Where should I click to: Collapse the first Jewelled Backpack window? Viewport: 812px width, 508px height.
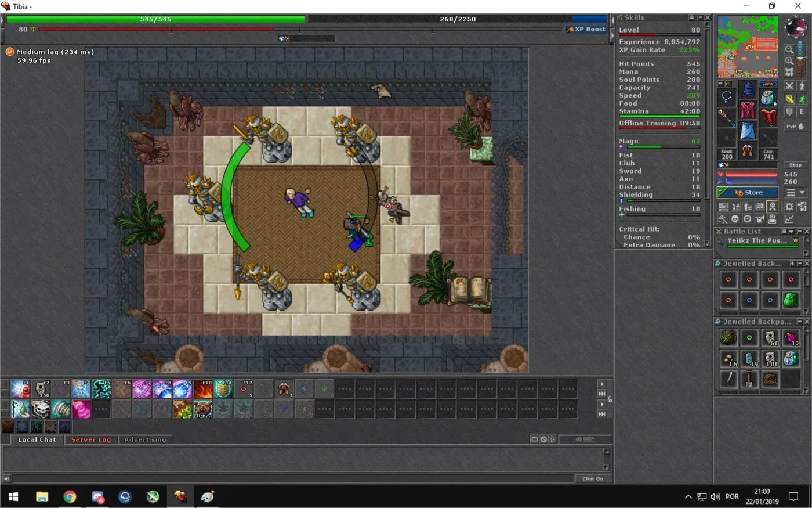[x=799, y=264]
